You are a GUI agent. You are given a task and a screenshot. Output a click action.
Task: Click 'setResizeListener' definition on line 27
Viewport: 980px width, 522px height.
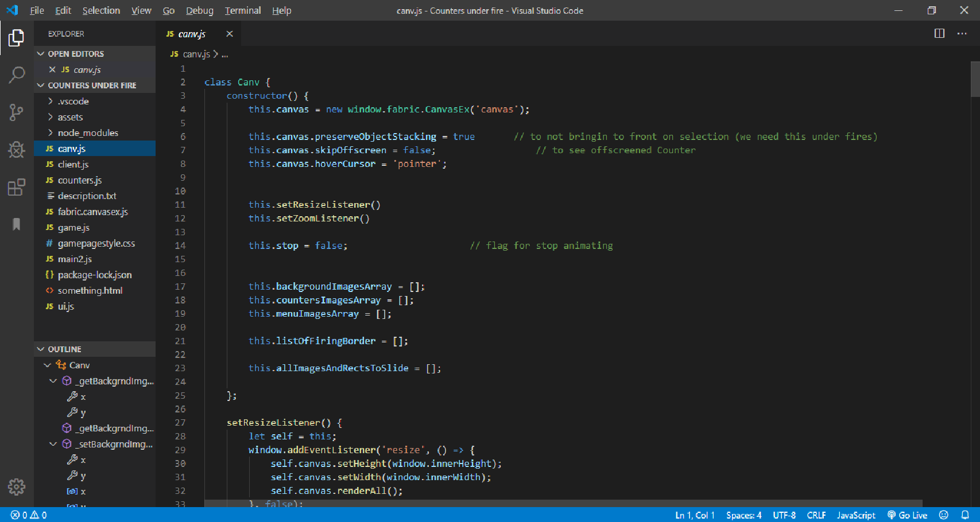point(273,423)
